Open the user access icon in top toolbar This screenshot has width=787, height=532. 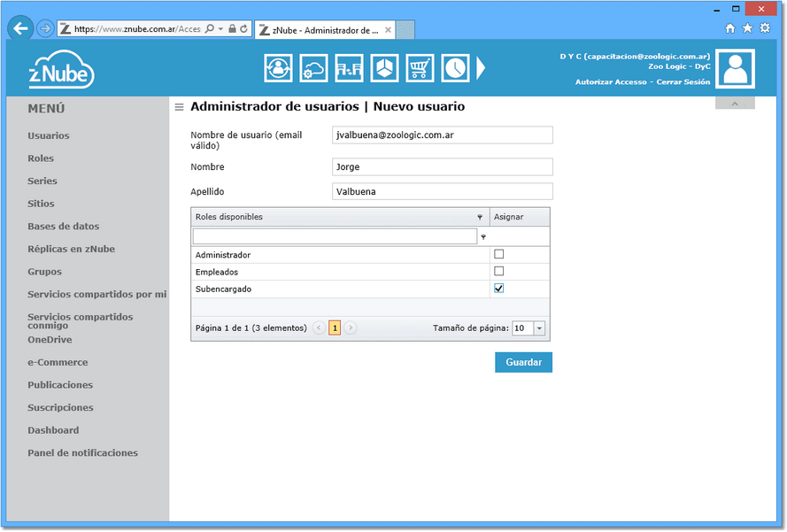click(x=278, y=68)
